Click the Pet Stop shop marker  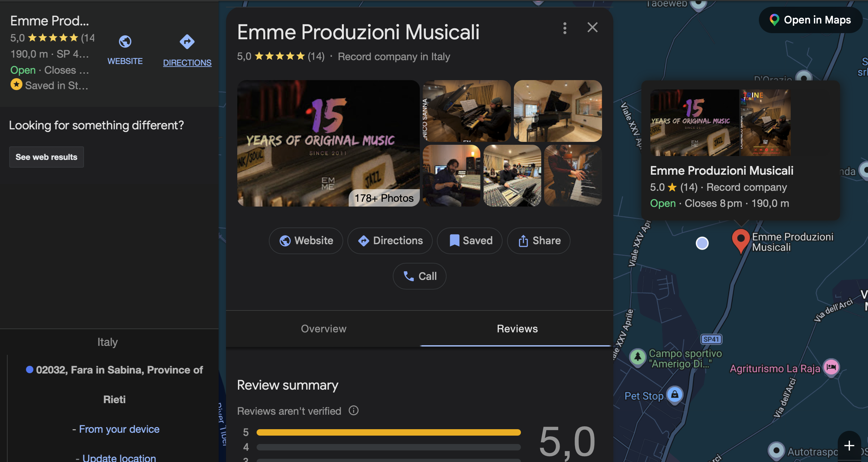(x=675, y=394)
